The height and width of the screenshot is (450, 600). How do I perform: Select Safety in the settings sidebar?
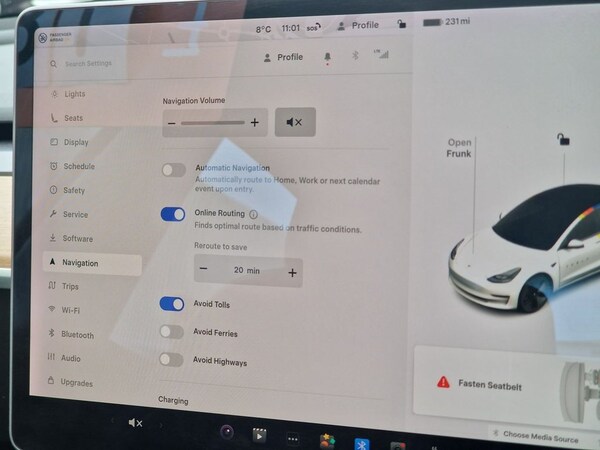(x=74, y=190)
